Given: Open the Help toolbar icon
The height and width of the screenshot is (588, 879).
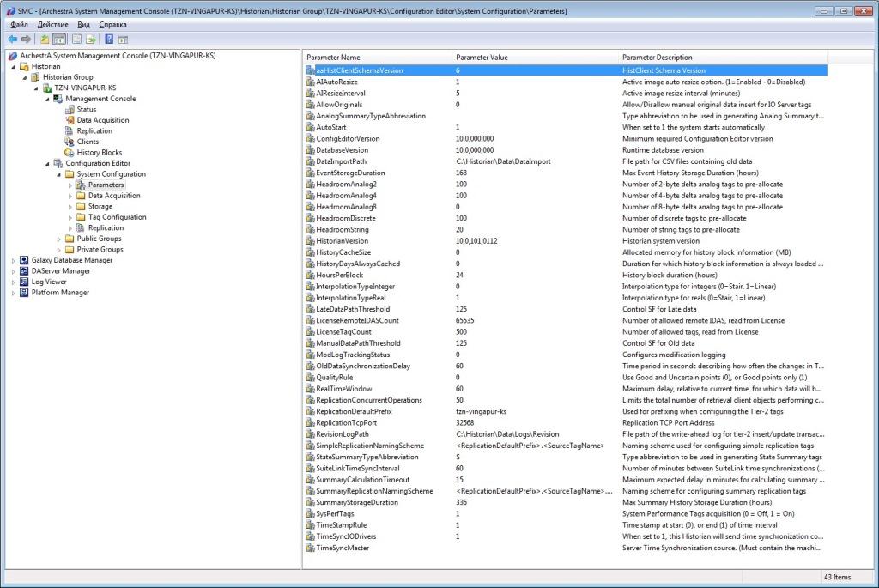Looking at the screenshot, I should pos(109,39).
